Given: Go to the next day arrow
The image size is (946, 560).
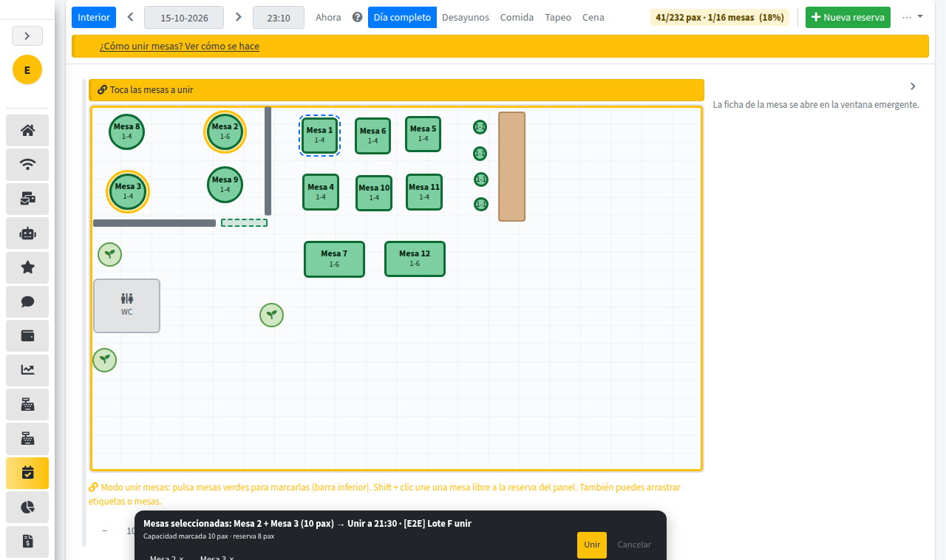Looking at the screenshot, I should [238, 17].
